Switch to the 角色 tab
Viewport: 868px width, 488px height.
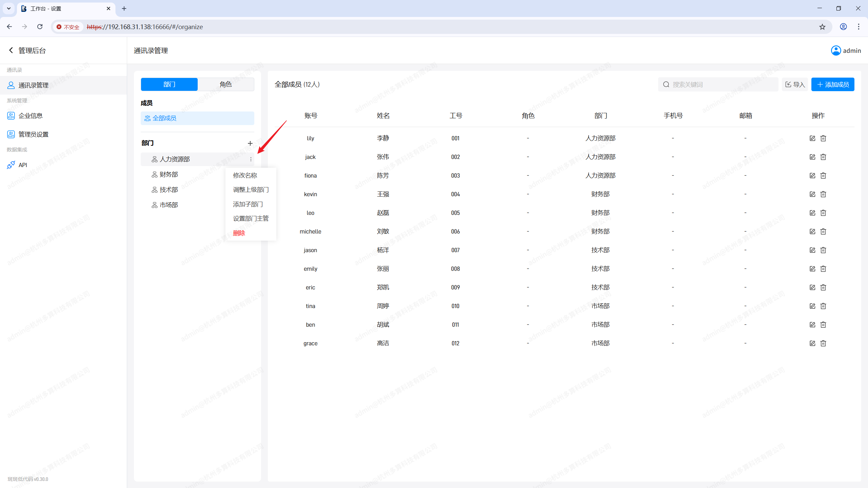pos(225,84)
